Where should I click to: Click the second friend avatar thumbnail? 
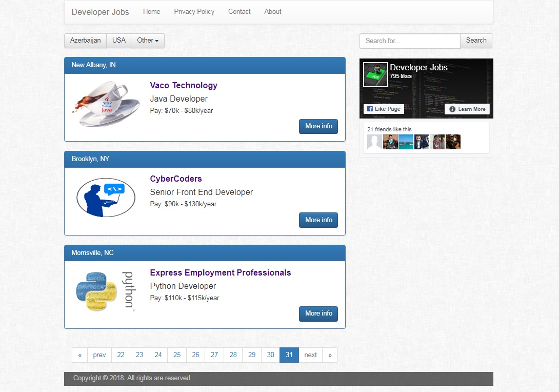point(390,142)
